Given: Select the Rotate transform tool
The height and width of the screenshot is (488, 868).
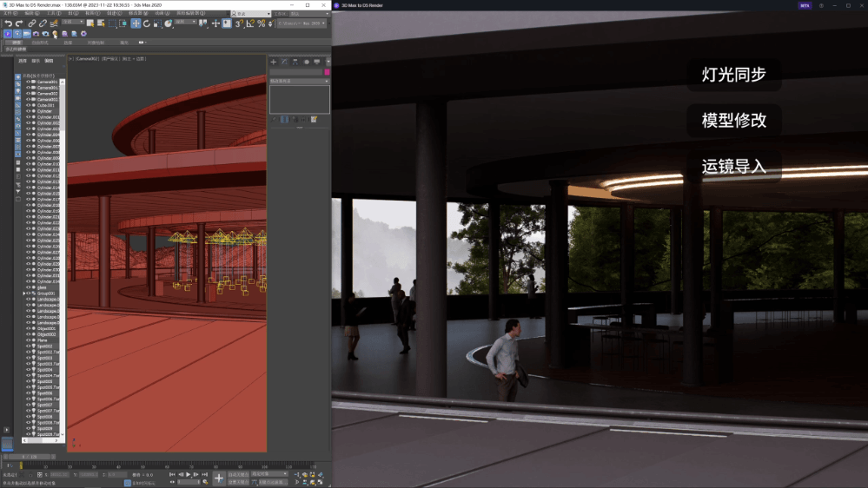Looking at the screenshot, I should (x=147, y=23).
